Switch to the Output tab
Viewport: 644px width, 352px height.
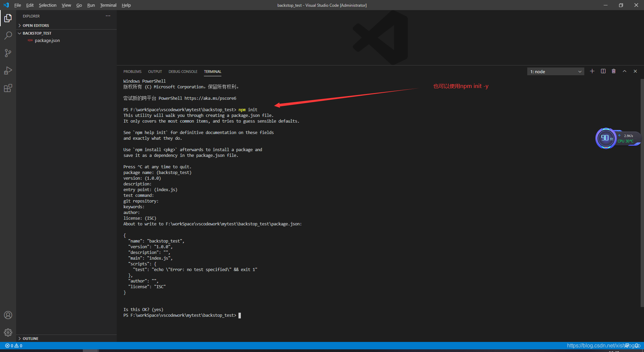[x=155, y=72]
